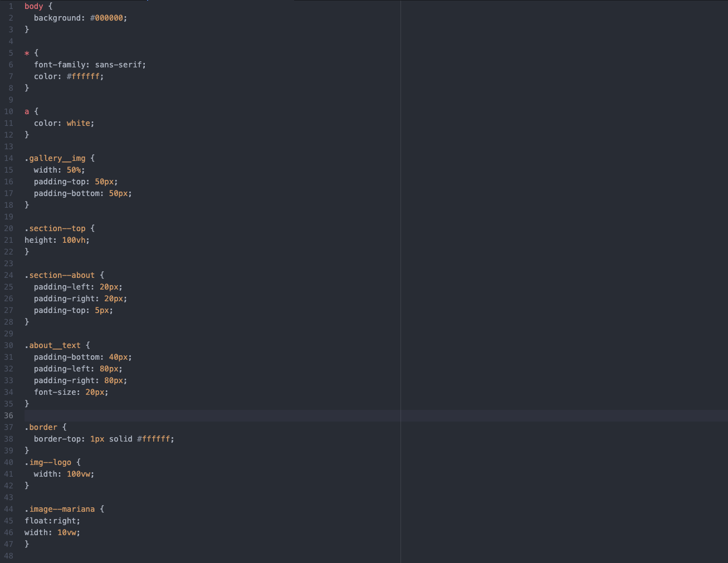Click the ".section--about {" selector

point(64,275)
